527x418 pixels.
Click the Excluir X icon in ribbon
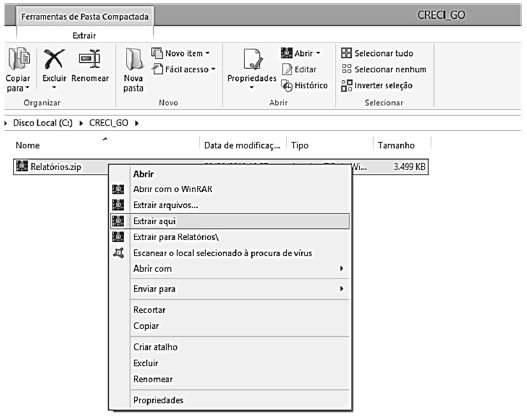point(54,59)
